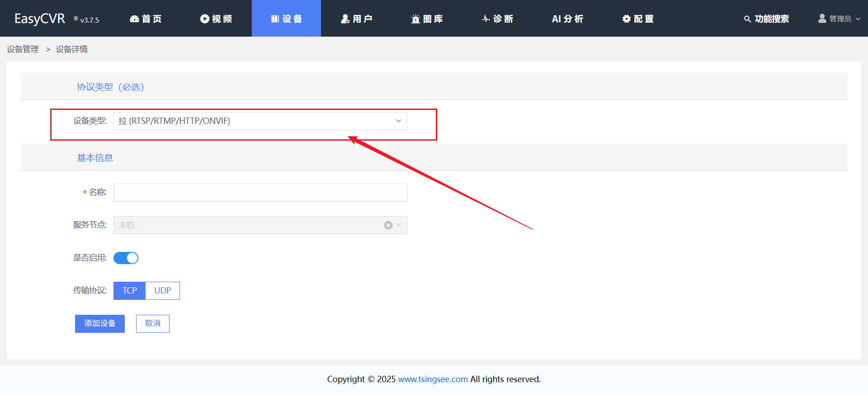Viewport: 868px width, 393px height.
Task: Open 图库 via its alarm icon
Action: click(415, 19)
